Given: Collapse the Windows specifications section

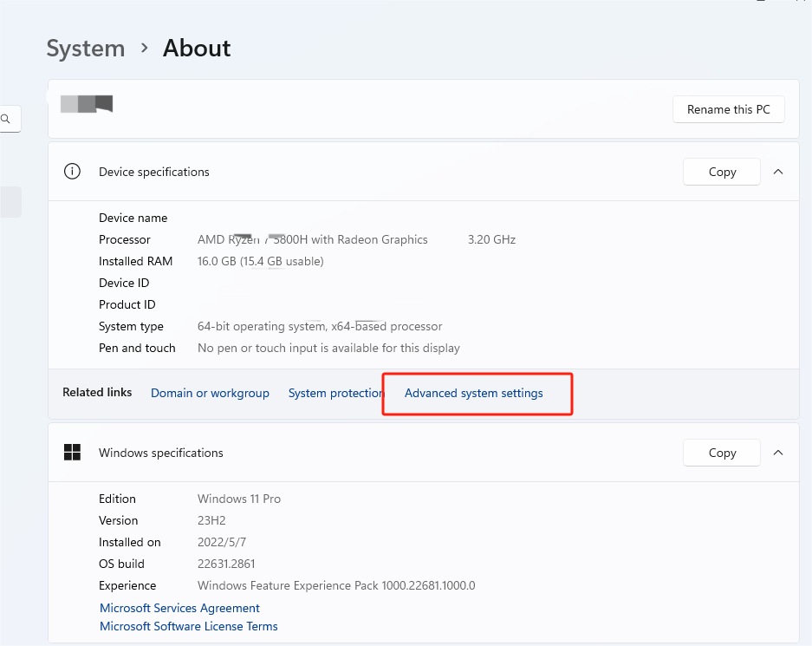Looking at the screenshot, I should pyautogui.click(x=778, y=453).
